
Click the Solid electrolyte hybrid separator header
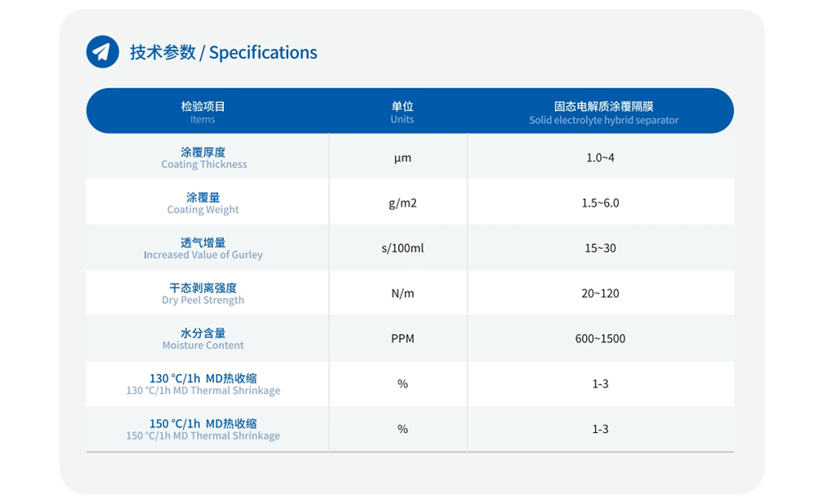coord(603,112)
